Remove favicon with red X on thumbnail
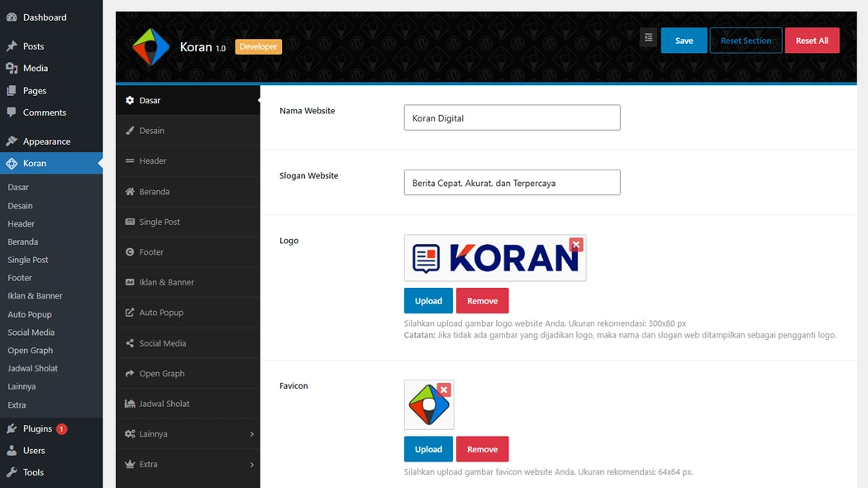Viewport: 868px width, 488px height. pyautogui.click(x=443, y=390)
